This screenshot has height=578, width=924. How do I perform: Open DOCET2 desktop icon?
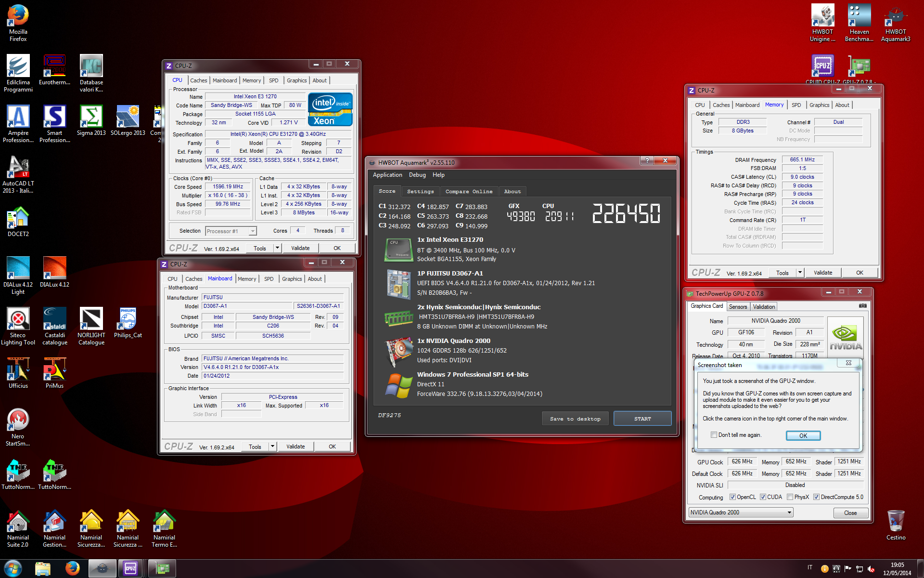(18, 222)
